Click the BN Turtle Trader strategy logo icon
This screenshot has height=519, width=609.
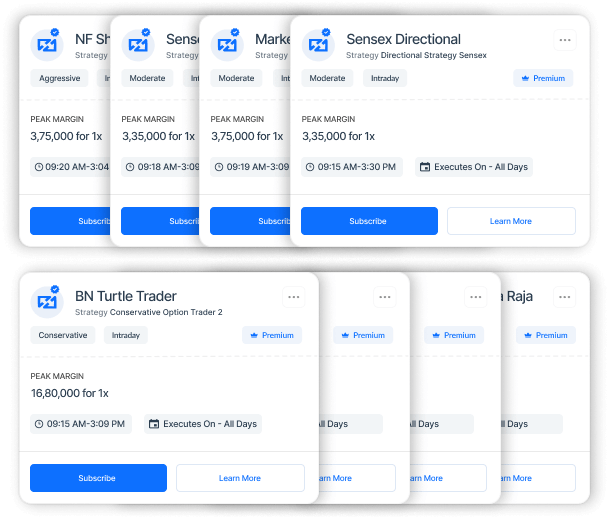coord(47,302)
